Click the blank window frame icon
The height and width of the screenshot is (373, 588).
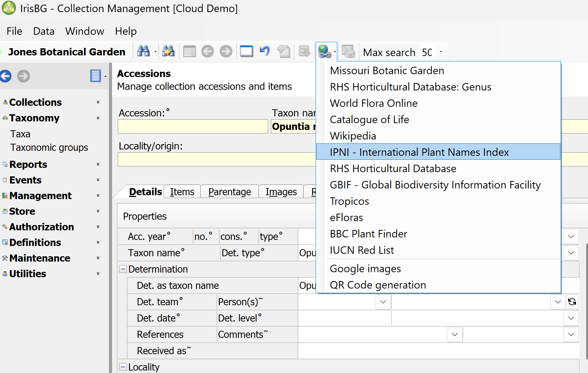click(246, 51)
